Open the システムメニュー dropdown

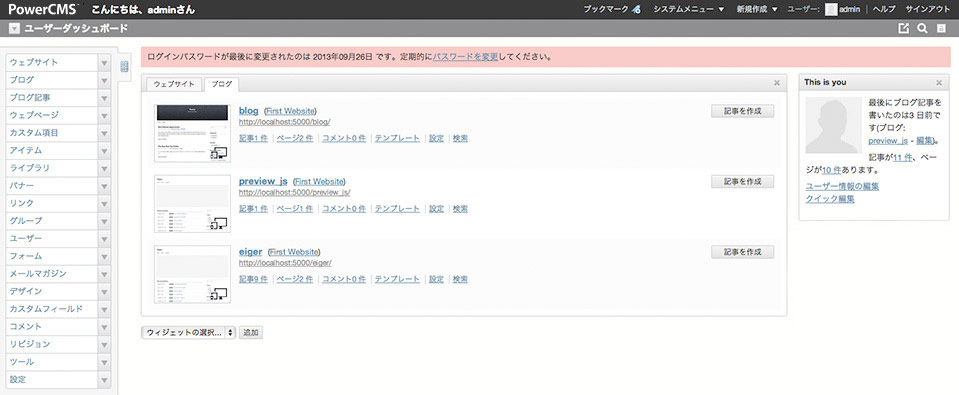pos(688,9)
